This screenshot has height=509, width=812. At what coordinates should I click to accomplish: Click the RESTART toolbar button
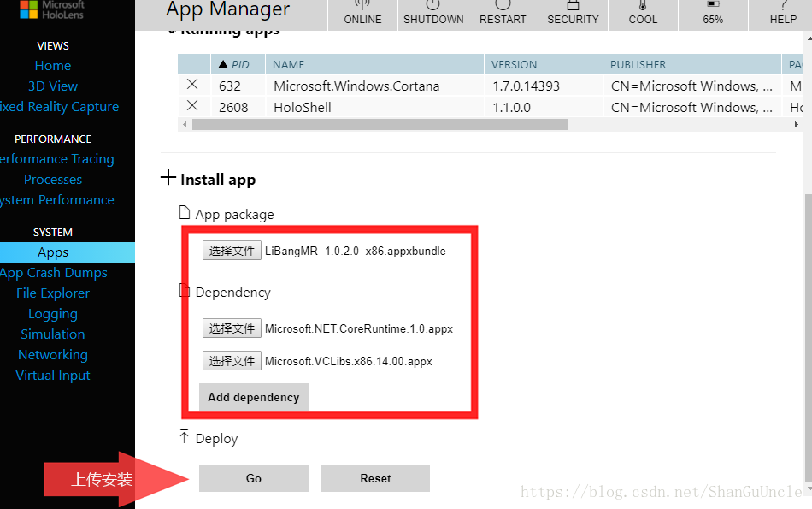pos(503,15)
